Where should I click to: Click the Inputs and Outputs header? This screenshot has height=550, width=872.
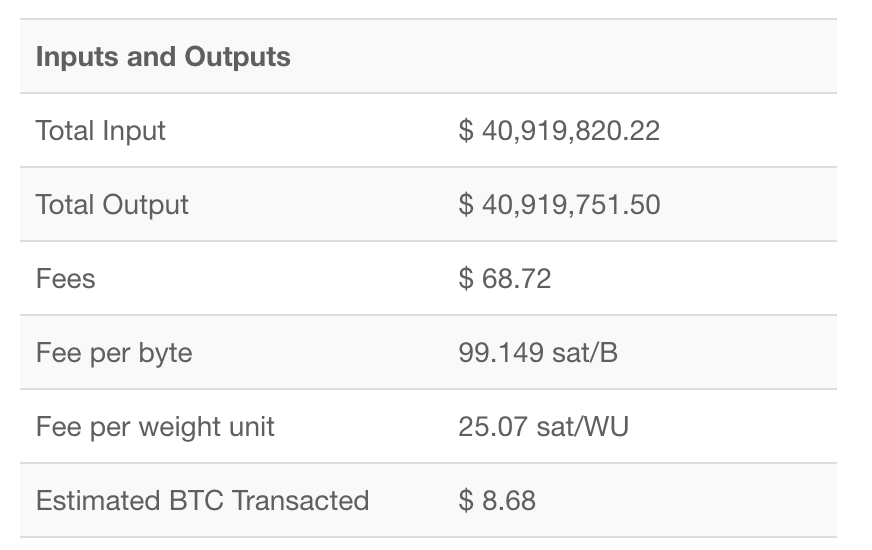[163, 57]
